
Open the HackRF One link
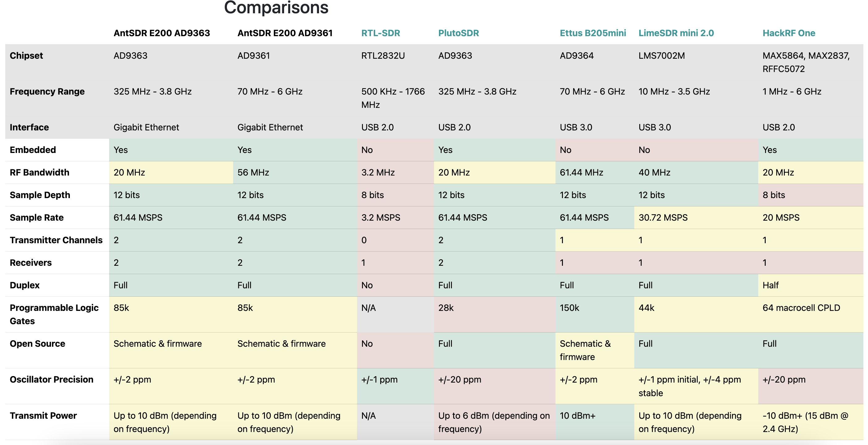click(789, 33)
